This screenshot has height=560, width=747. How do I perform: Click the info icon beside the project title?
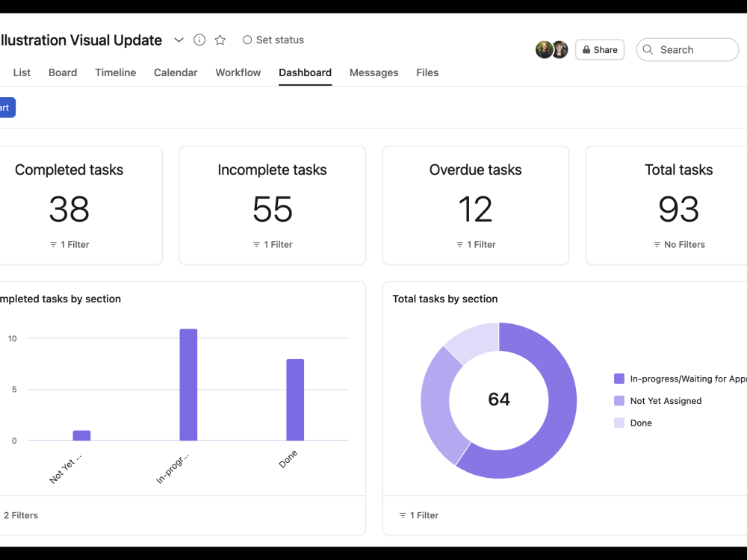(199, 40)
